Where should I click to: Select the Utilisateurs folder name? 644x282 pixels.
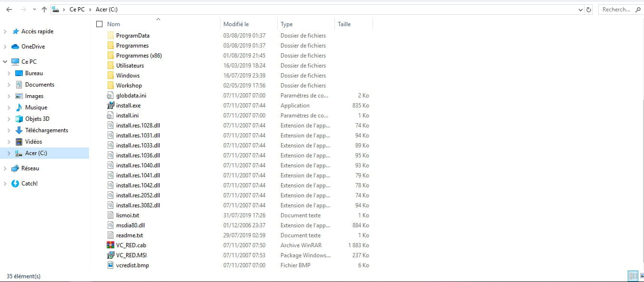[x=130, y=66]
